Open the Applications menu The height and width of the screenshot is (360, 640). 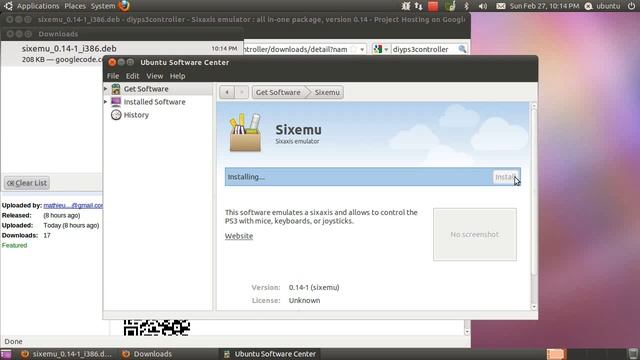pyautogui.click(x=38, y=6)
